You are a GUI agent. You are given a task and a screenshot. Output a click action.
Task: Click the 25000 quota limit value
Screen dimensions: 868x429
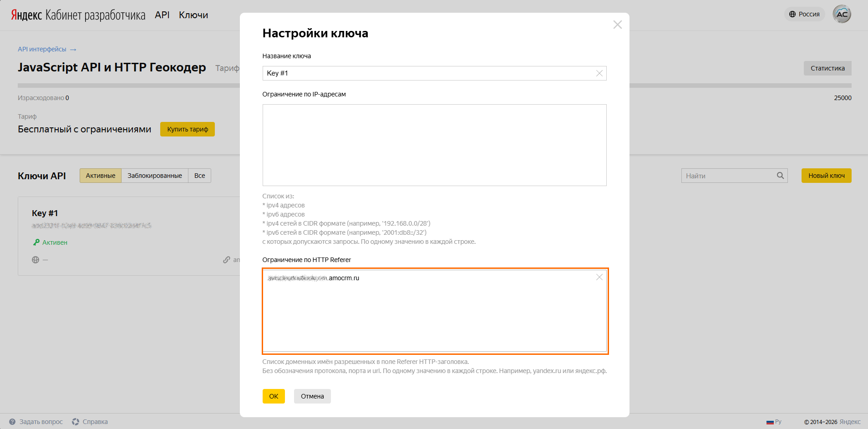843,98
